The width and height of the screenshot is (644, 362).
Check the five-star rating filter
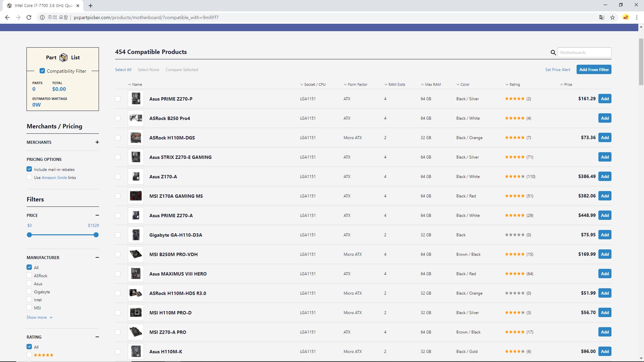point(29,355)
